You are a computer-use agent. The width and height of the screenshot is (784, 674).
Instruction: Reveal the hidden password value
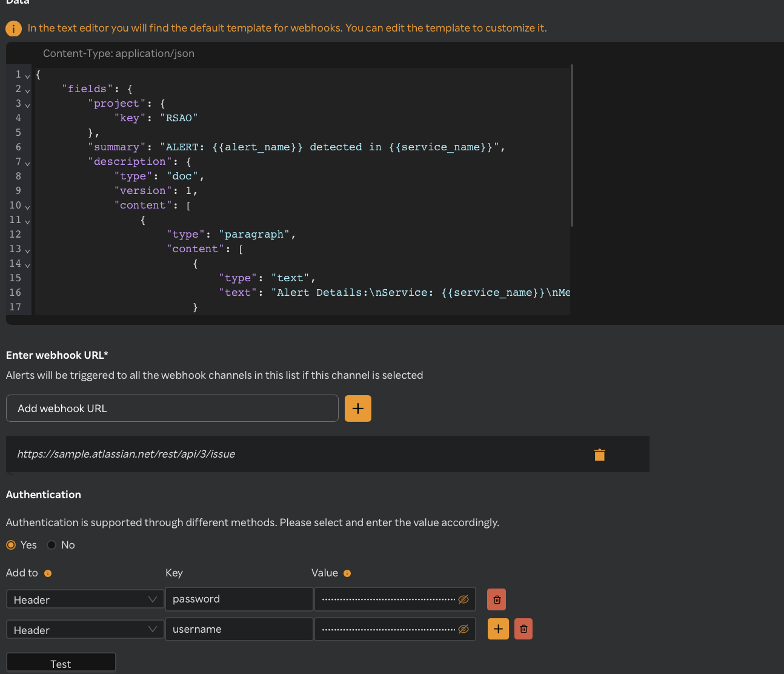click(463, 599)
